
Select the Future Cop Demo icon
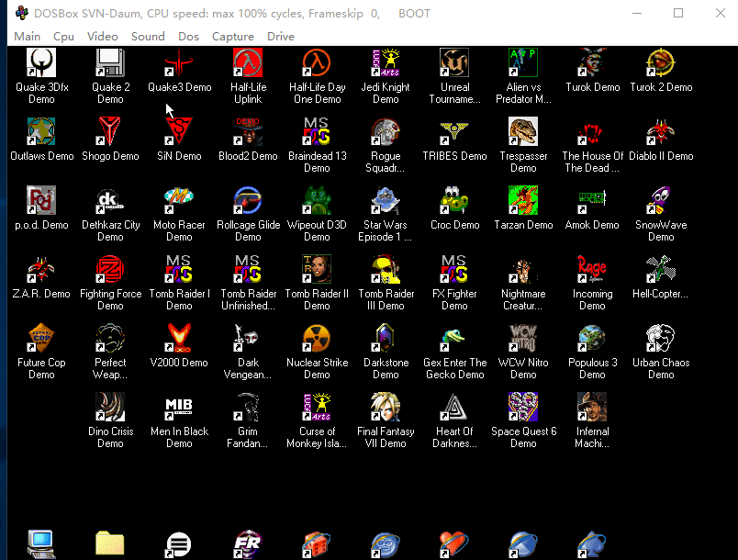click(41, 338)
